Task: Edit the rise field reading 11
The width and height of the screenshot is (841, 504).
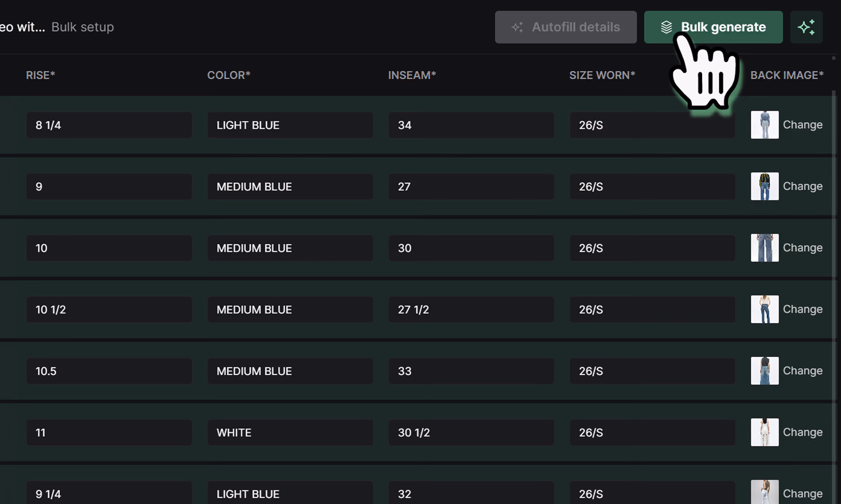Action: (109, 433)
